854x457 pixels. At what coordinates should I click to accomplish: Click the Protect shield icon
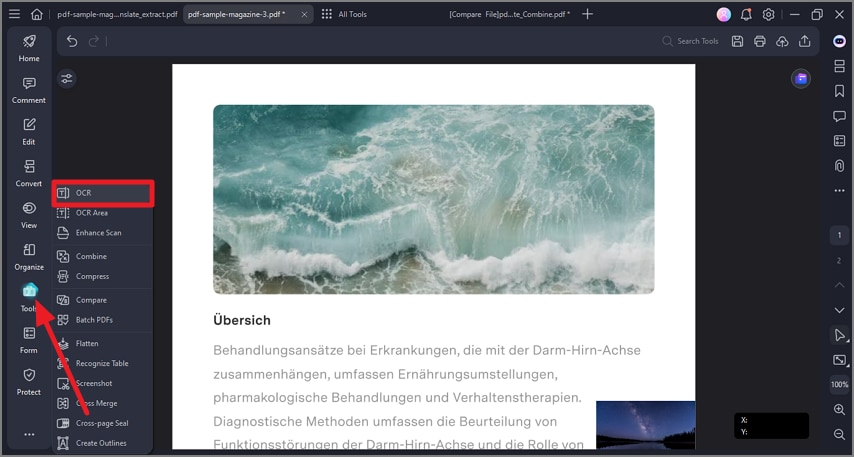click(29, 382)
